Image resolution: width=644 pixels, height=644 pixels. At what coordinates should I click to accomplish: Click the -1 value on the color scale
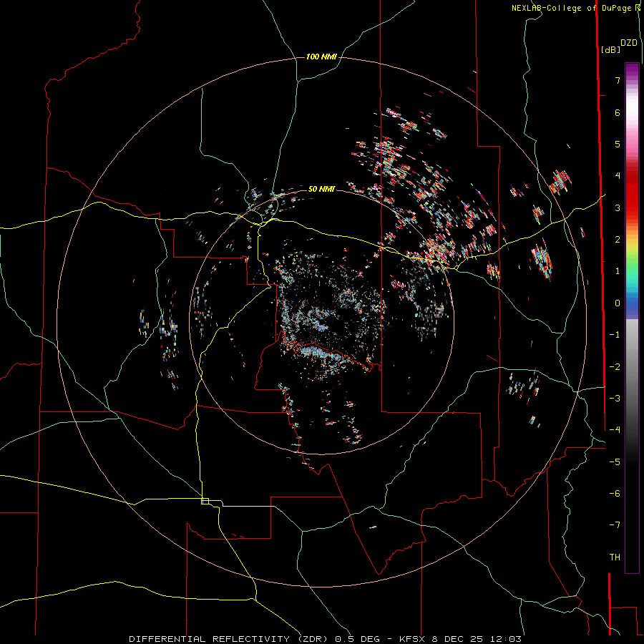click(615, 335)
